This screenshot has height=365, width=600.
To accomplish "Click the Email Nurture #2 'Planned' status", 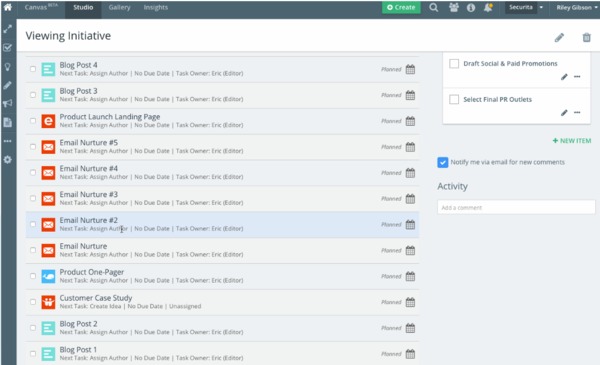I will coord(391,225).
